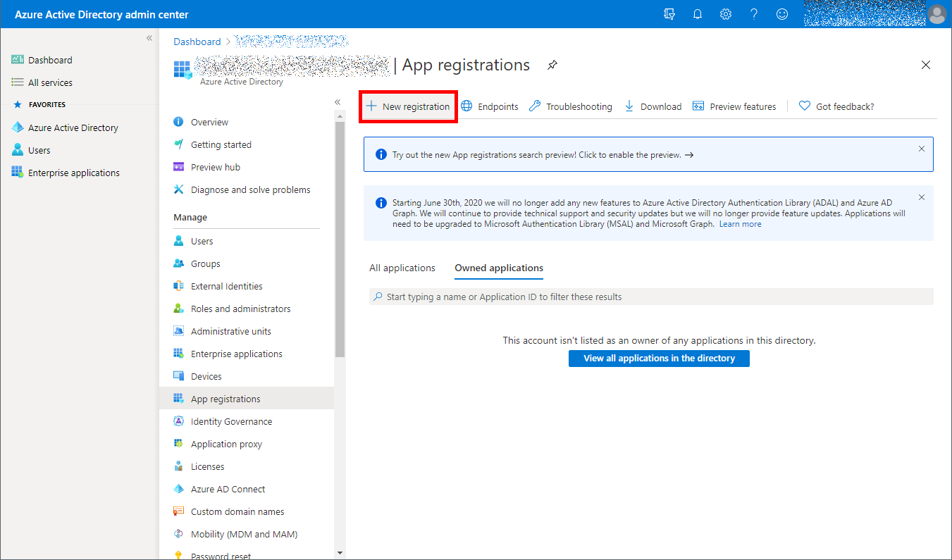Viewport: 952px width, 560px height.
Task: Dismiss the ADAL deprecation notice
Action: pyautogui.click(x=922, y=197)
